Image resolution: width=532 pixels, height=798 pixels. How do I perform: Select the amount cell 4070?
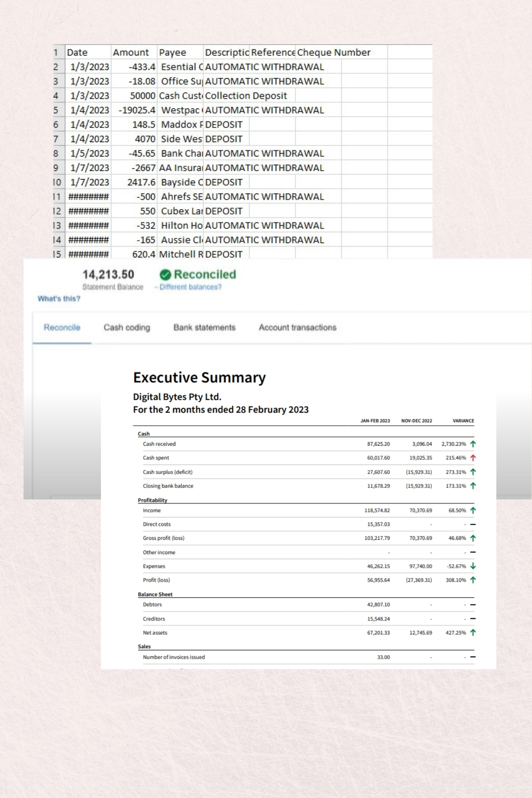click(x=134, y=139)
